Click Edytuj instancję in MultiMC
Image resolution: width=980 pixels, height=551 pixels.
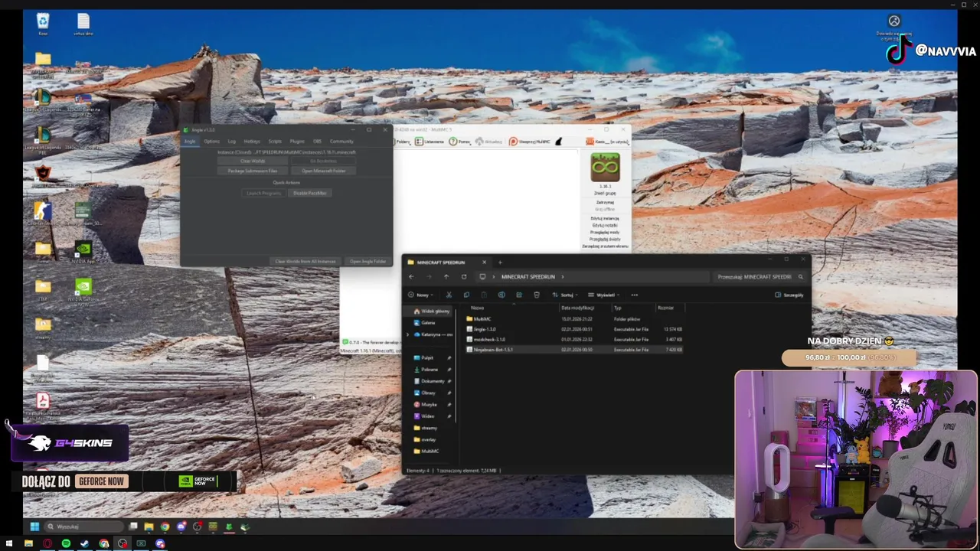[605, 219]
